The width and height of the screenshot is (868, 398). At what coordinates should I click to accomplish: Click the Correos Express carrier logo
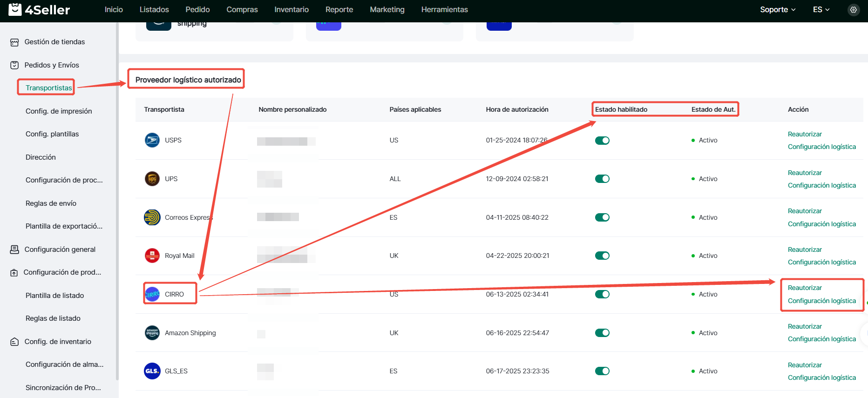tap(152, 217)
